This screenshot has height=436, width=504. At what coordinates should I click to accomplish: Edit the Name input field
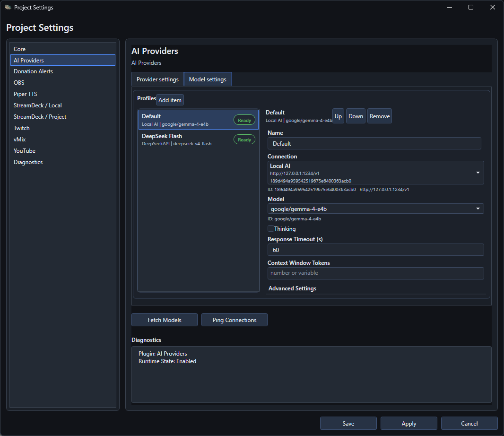click(x=374, y=143)
